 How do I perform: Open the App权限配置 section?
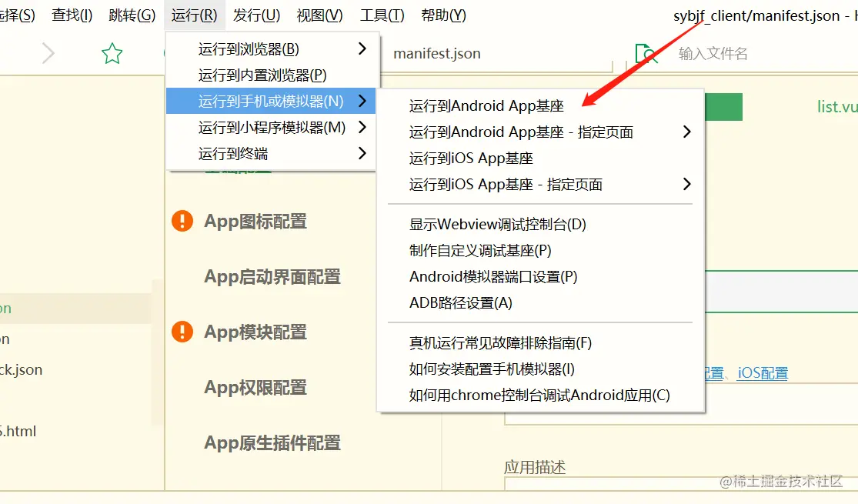[255, 387]
